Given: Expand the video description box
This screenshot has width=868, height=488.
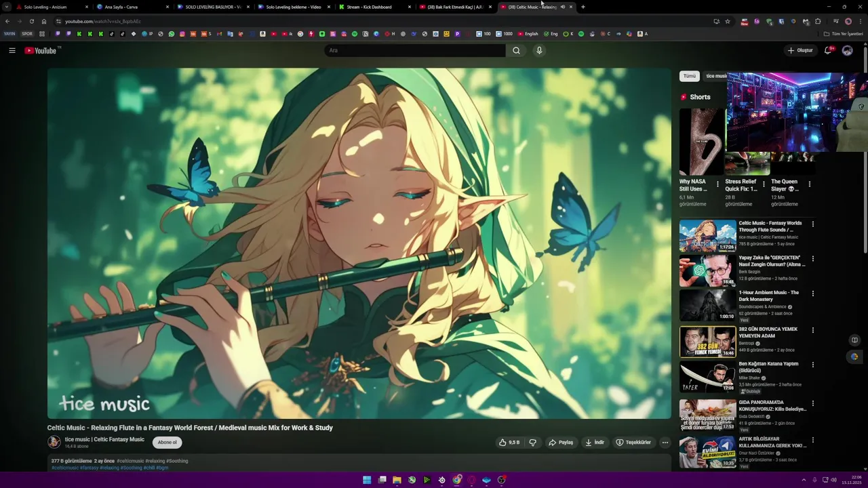Looking at the screenshot, I should point(359,464).
